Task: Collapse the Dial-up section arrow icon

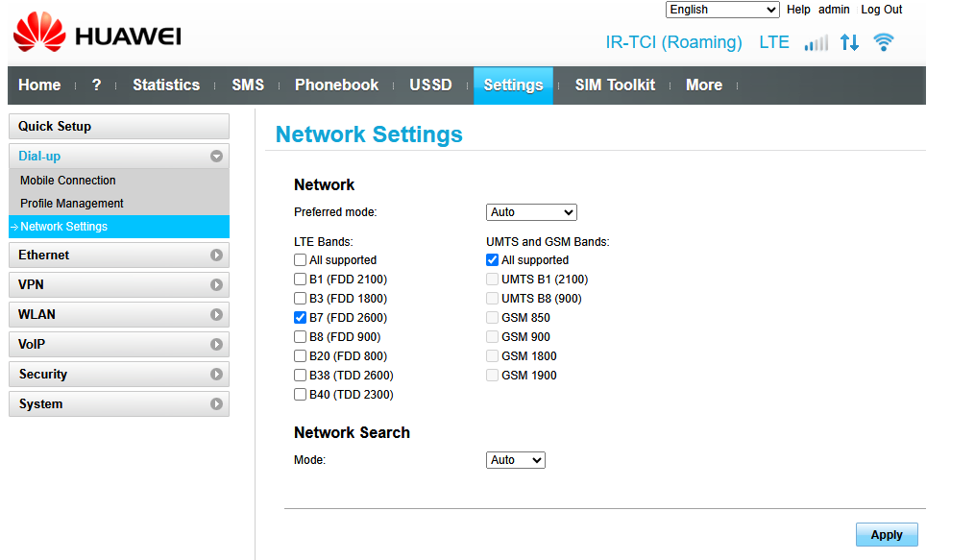Action: click(216, 156)
